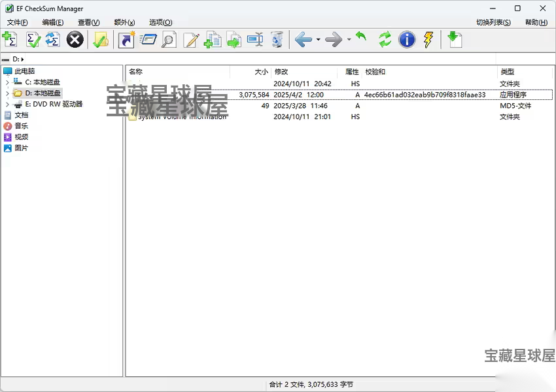Screen dimensions: 556x392
Task: Click the blue info icon
Action: click(407, 39)
